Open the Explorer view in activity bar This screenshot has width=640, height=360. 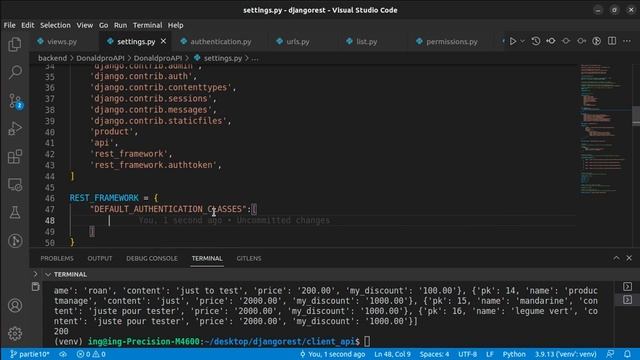point(15,44)
